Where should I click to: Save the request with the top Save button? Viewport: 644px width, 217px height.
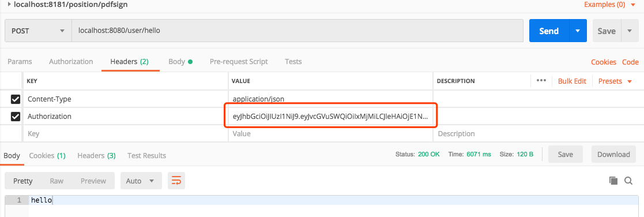[x=607, y=31]
